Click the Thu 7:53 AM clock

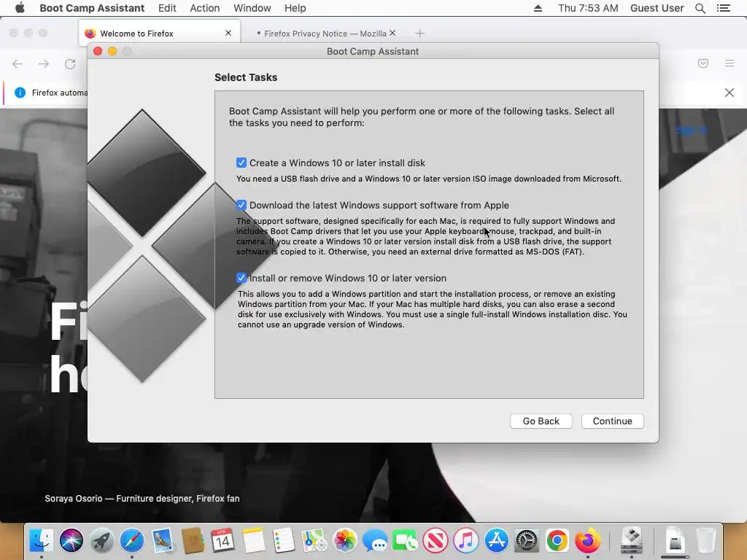[588, 8]
